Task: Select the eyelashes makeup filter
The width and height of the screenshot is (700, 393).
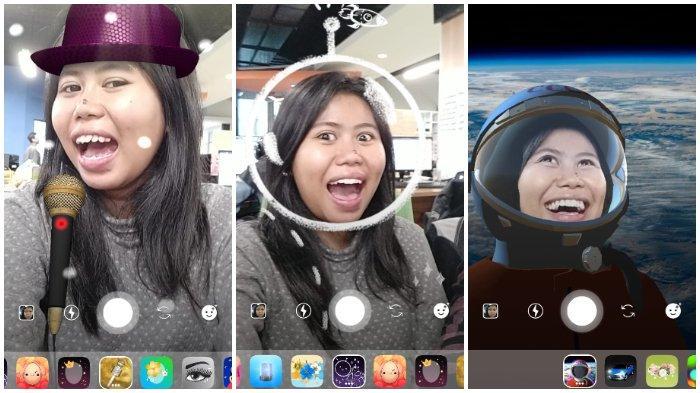Action: tap(198, 372)
